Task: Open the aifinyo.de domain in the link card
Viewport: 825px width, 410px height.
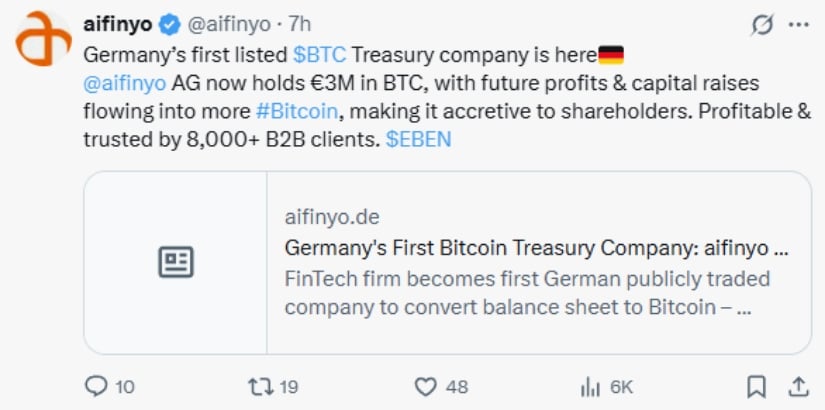Action: click(x=332, y=217)
